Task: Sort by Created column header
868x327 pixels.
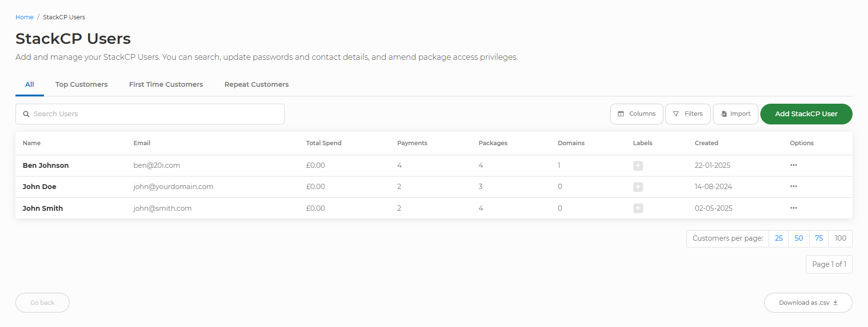Action: pos(706,143)
